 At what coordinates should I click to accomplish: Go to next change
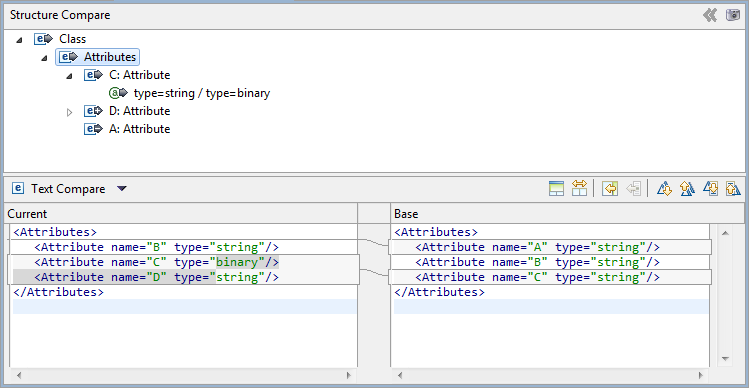pyautogui.click(x=710, y=189)
